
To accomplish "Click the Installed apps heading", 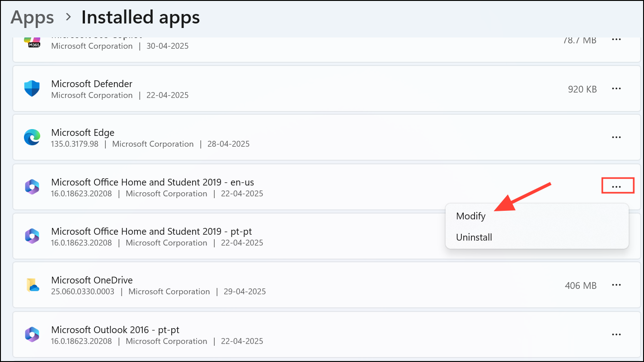I will coord(141,18).
